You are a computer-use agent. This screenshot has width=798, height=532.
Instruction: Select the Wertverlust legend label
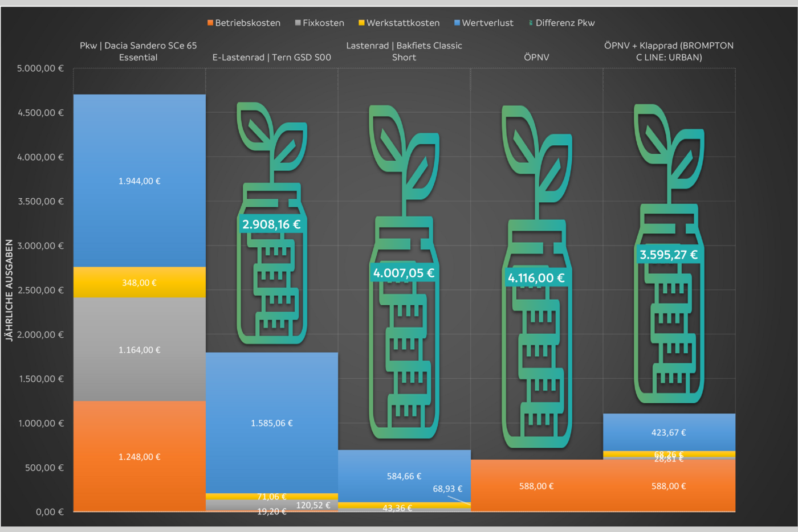(488, 23)
